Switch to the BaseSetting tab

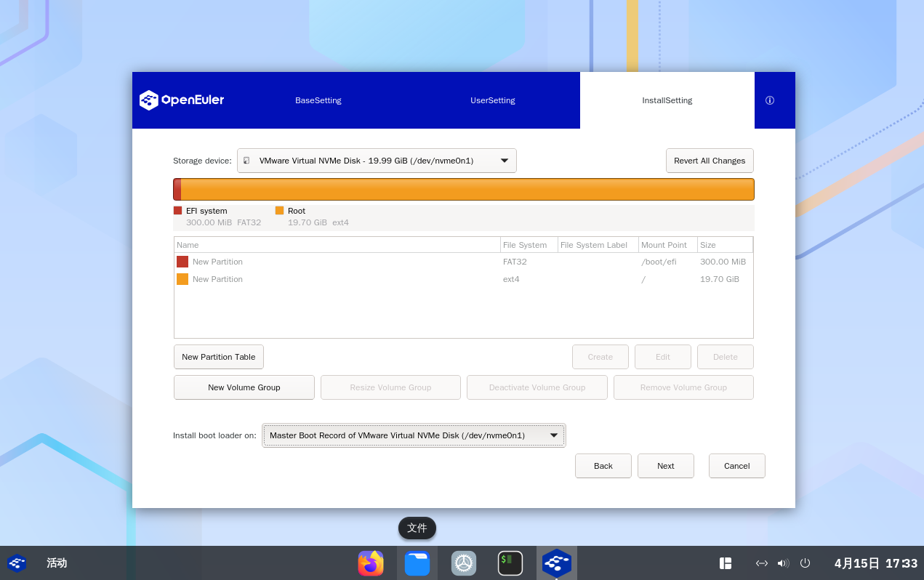click(318, 100)
